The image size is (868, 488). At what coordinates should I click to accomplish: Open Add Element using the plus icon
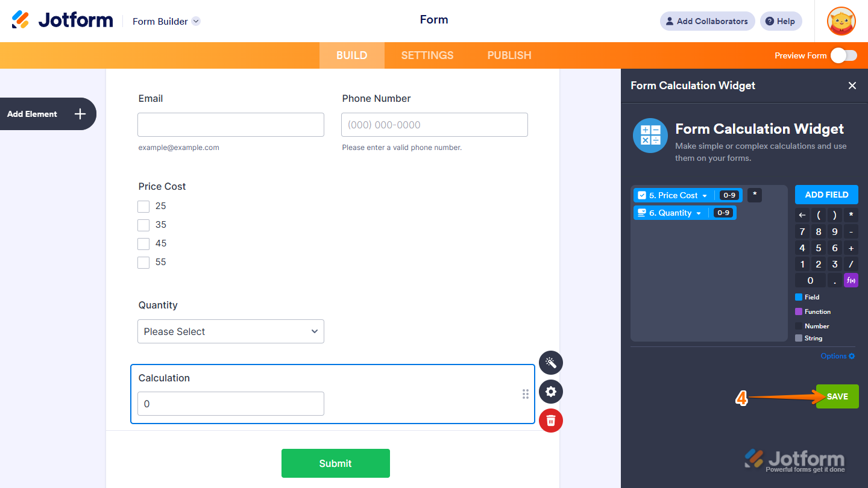point(79,114)
